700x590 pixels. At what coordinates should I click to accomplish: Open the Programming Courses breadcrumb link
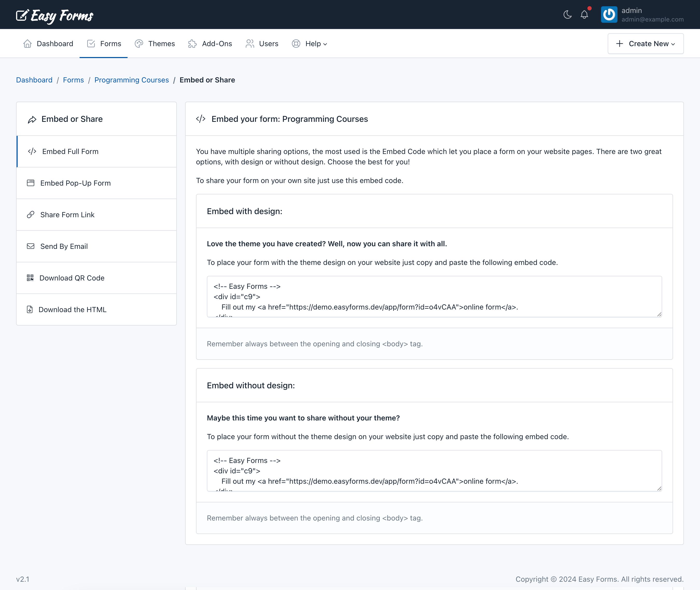point(131,80)
